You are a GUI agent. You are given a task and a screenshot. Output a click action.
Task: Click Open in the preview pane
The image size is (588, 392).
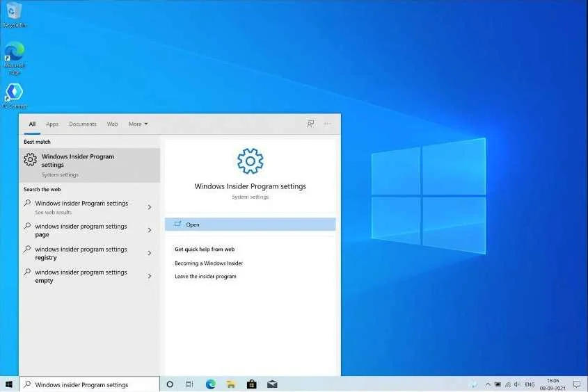tap(250, 224)
